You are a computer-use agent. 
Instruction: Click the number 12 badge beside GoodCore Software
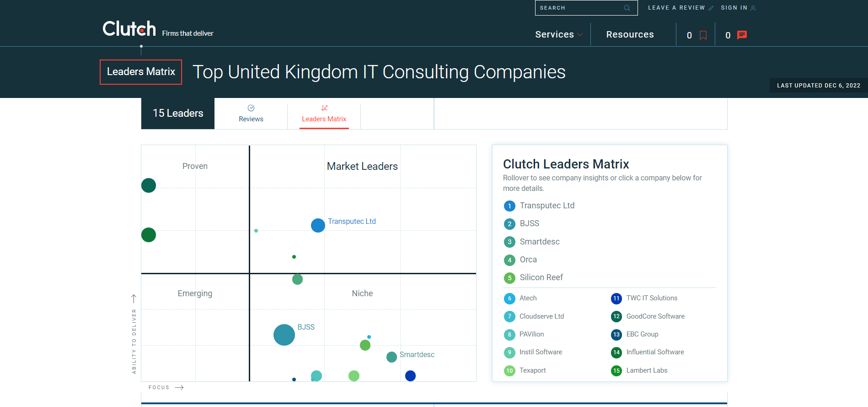tap(616, 316)
